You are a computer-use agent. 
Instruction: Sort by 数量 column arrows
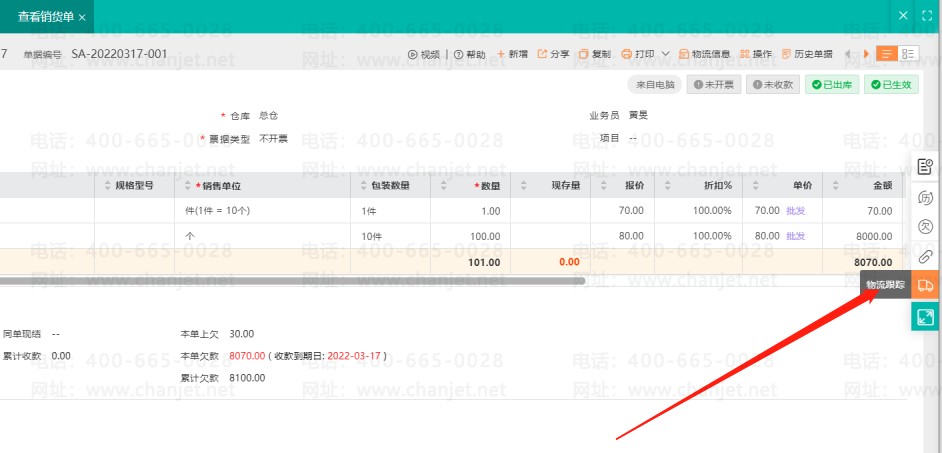443,186
